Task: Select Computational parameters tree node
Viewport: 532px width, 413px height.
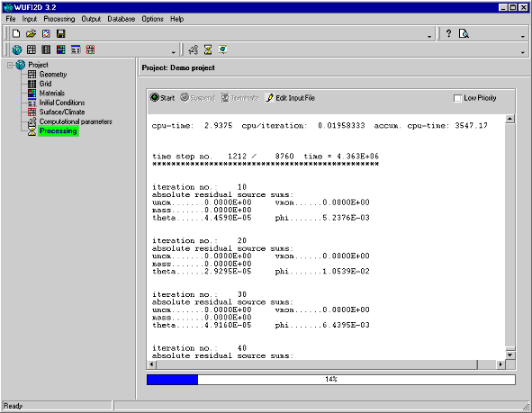Action: click(x=76, y=121)
